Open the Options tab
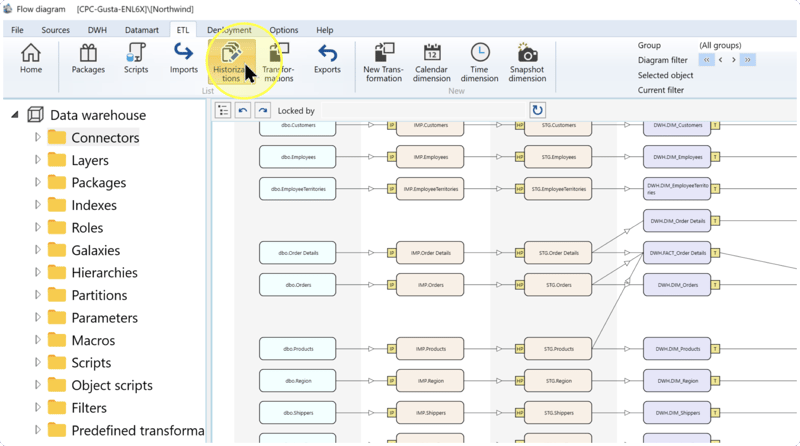800x446 pixels. point(284,30)
